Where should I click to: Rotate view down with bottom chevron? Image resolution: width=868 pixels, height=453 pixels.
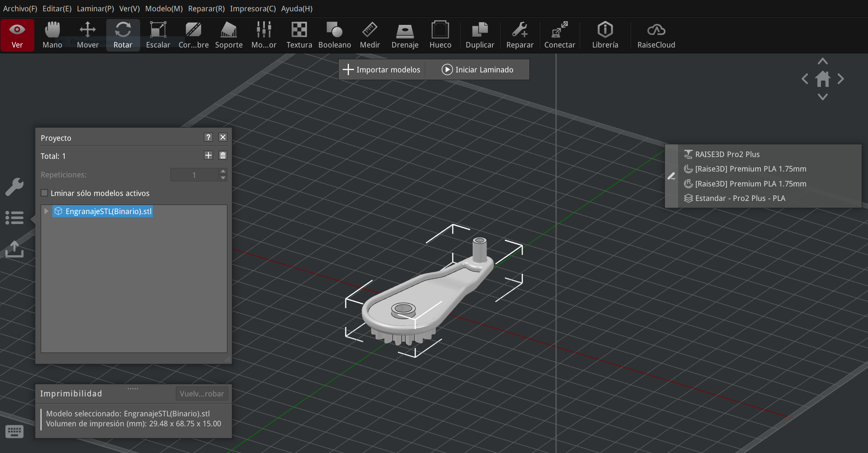pyautogui.click(x=823, y=97)
